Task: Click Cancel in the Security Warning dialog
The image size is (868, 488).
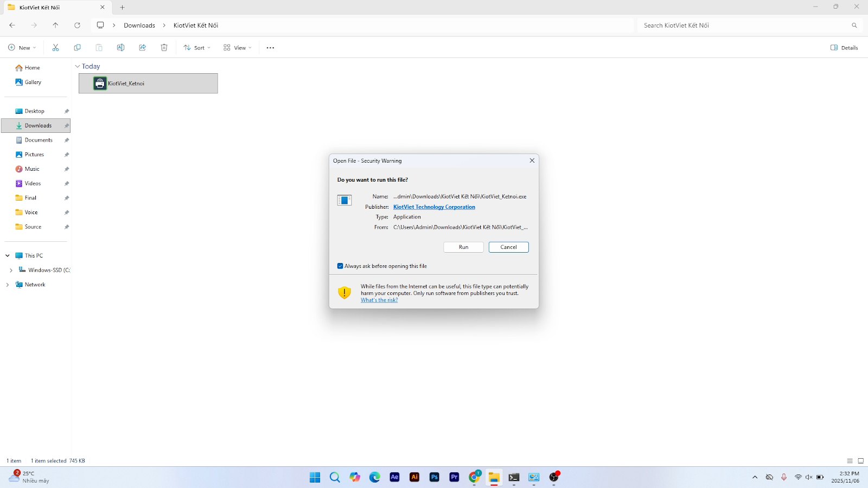Action: pyautogui.click(x=508, y=247)
